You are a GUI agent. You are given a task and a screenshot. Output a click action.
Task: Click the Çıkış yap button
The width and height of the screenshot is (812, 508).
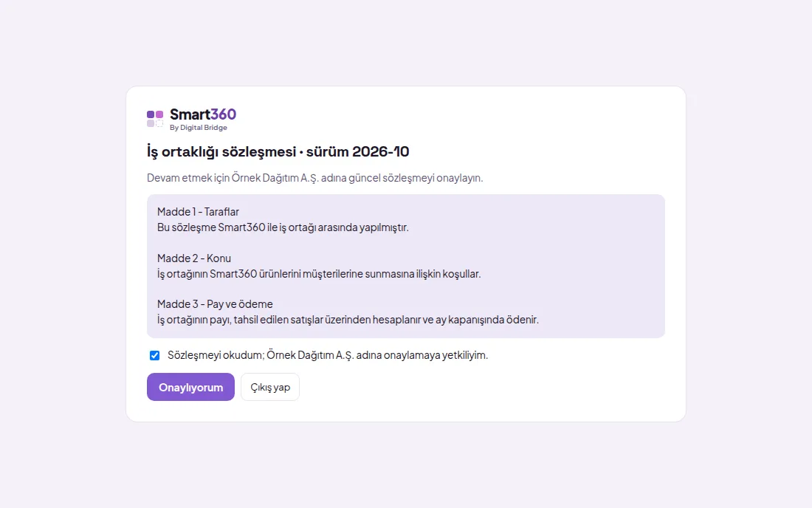tap(269, 387)
